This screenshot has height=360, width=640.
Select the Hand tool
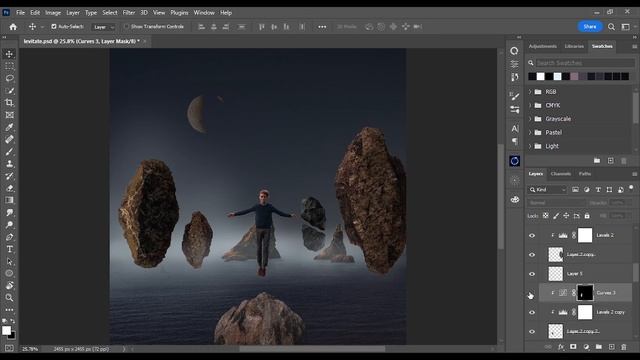(x=9, y=285)
